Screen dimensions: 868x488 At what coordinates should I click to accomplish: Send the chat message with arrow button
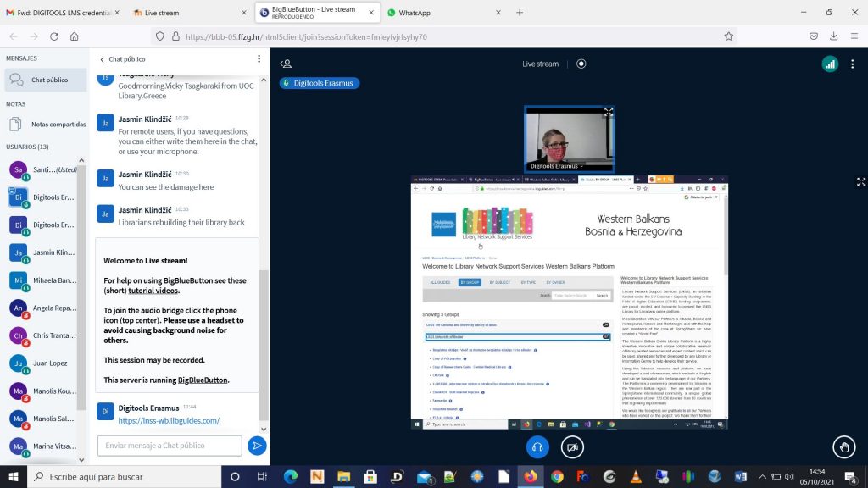click(256, 446)
